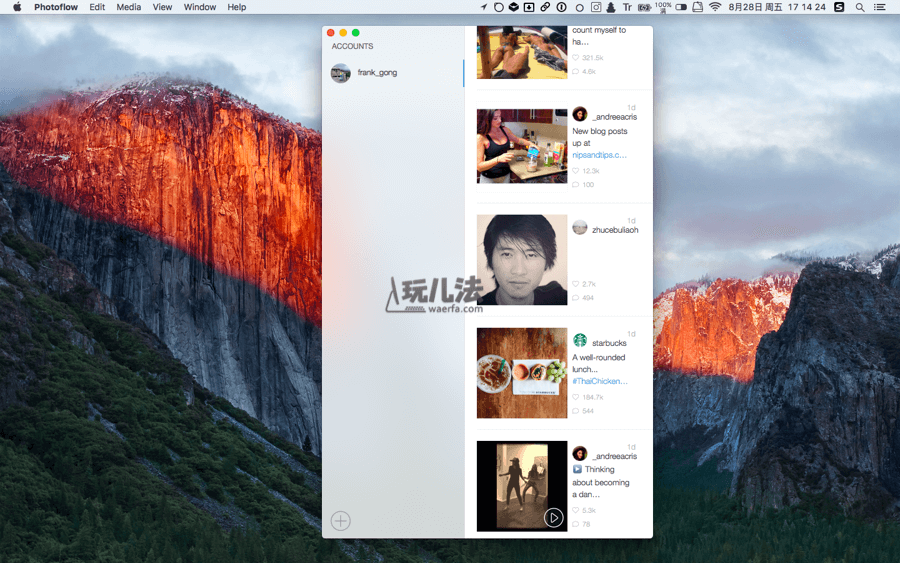Click the location arrow menu bar icon
This screenshot has width=900, height=563.
[x=483, y=7]
